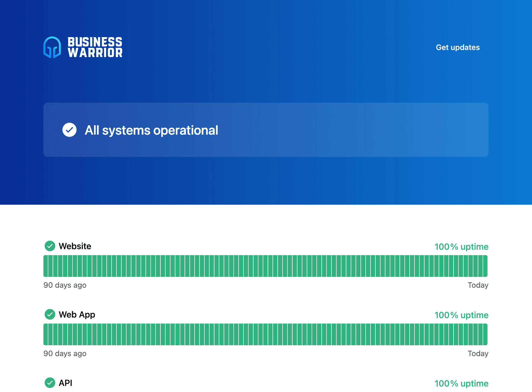Screen dimensions: 532x392
Task: Click the green check icon next to Website
Action: tap(50, 246)
